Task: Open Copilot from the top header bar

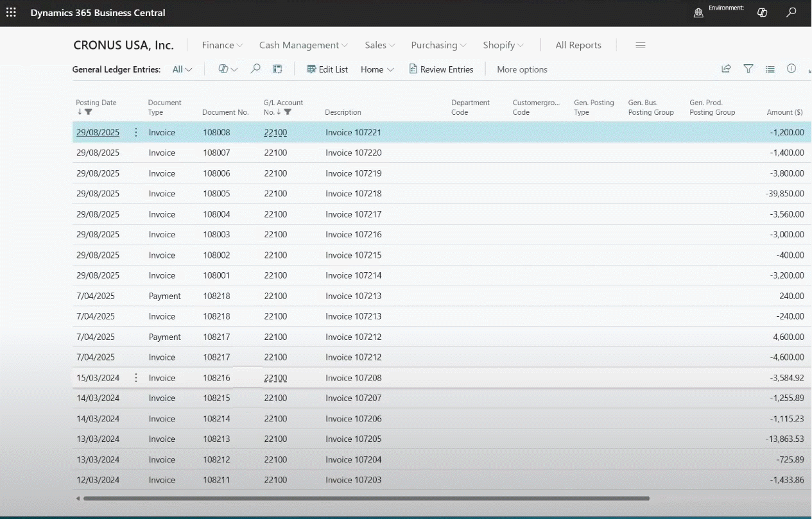Action: 762,13
